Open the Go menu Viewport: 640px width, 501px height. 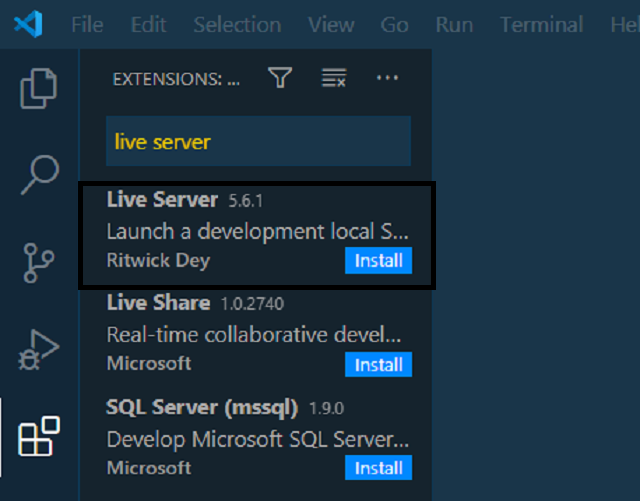coord(394,24)
